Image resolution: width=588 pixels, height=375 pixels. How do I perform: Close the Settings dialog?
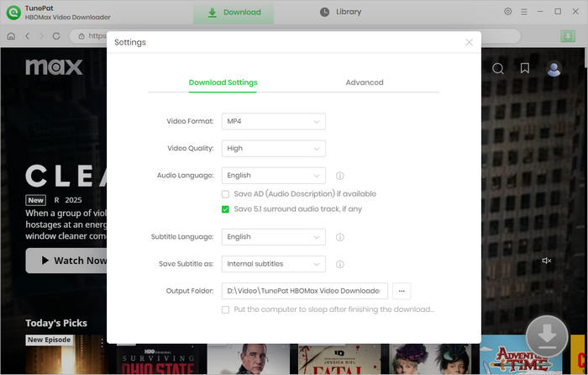(469, 42)
